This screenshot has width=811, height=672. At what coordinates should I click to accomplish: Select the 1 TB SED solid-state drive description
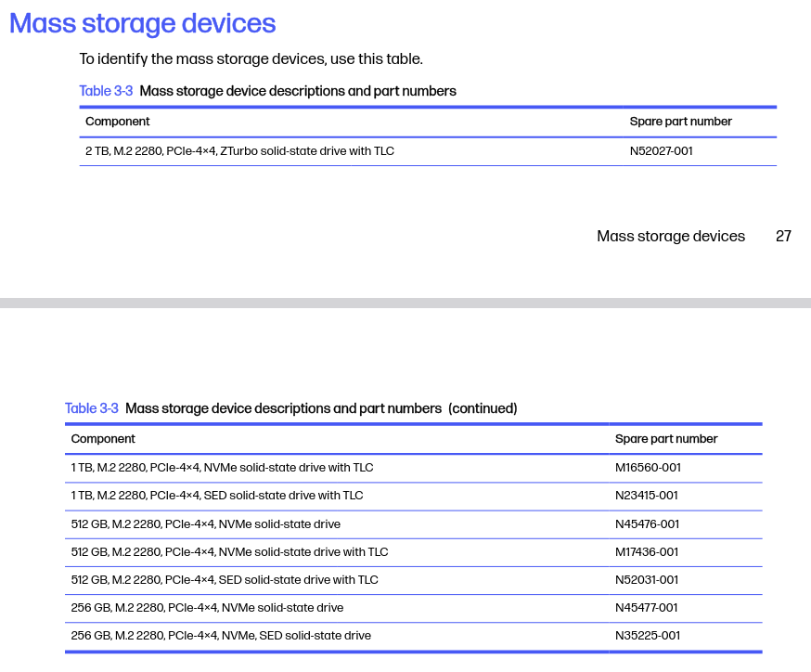(x=217, y=496)
